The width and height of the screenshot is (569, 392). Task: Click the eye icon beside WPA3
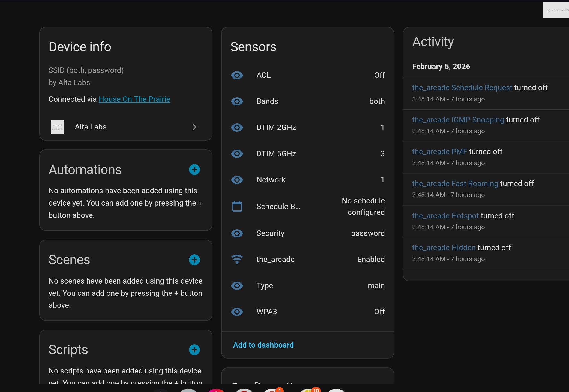[237, 312]
